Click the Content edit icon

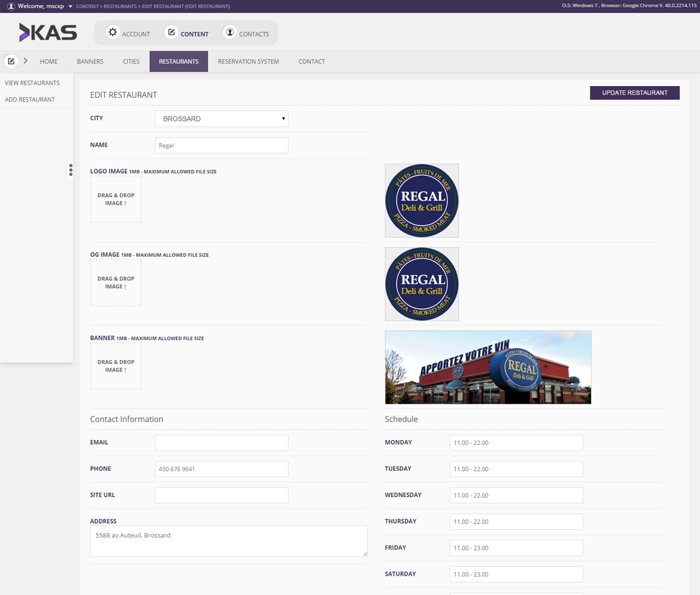click(x=171, y=32)
